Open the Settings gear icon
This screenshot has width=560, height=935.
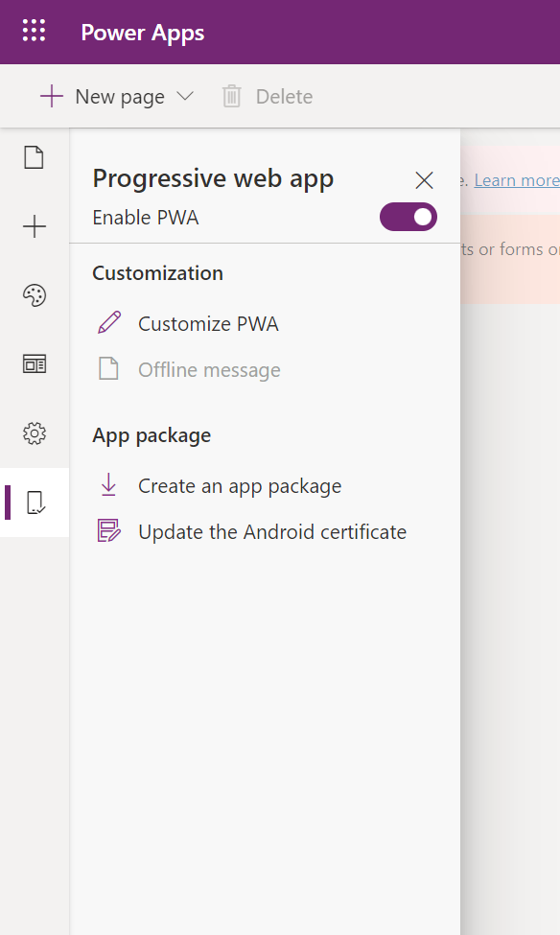pyautogui.click(x=34, y=433)
